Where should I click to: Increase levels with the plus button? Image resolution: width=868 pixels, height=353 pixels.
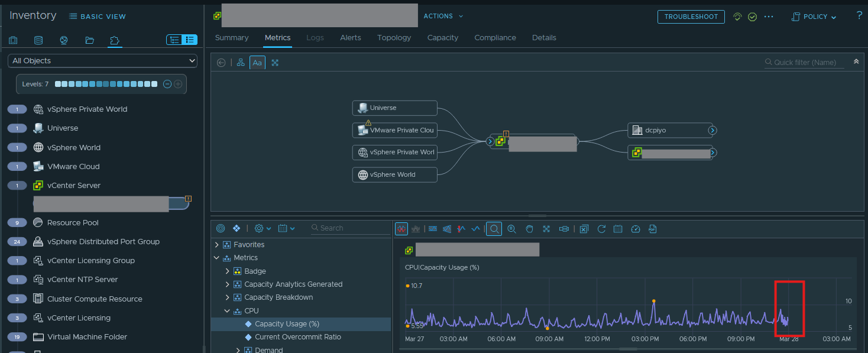[177, 84]
